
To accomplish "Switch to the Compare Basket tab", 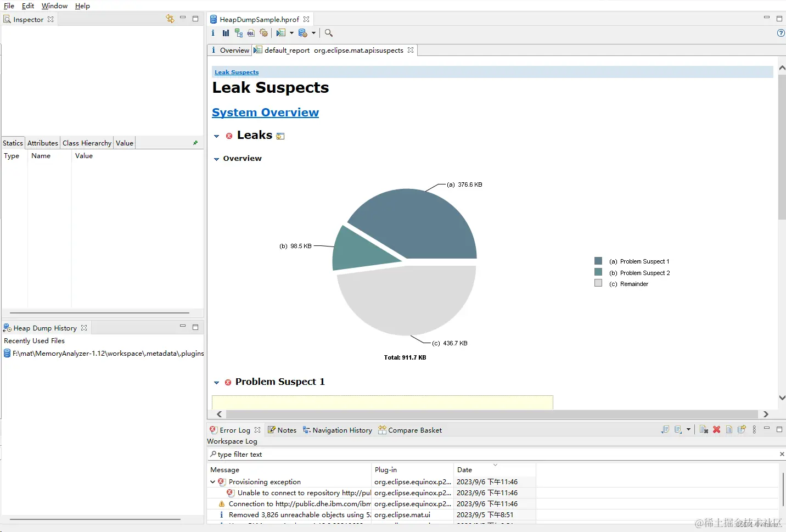I will pos(409,430).
